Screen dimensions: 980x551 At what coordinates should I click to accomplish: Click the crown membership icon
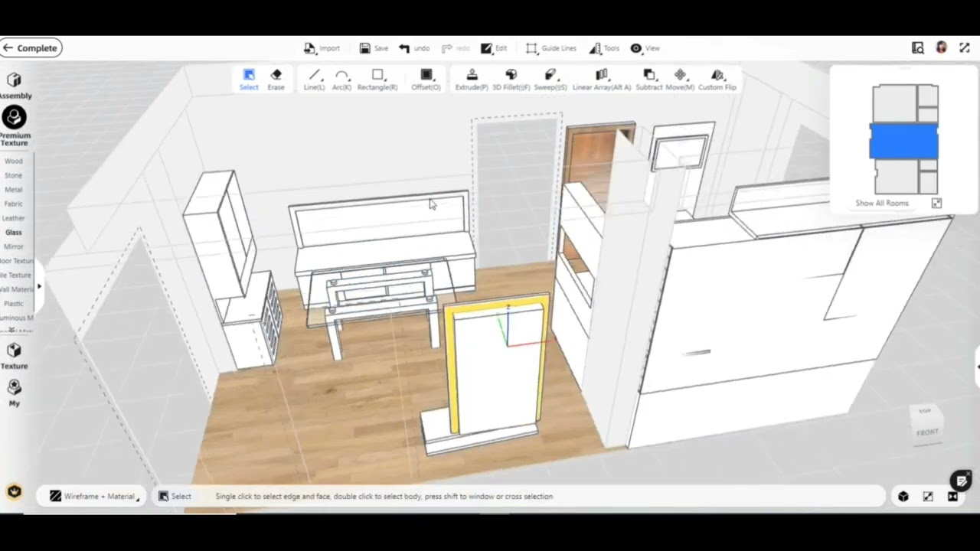click(14, 491)
